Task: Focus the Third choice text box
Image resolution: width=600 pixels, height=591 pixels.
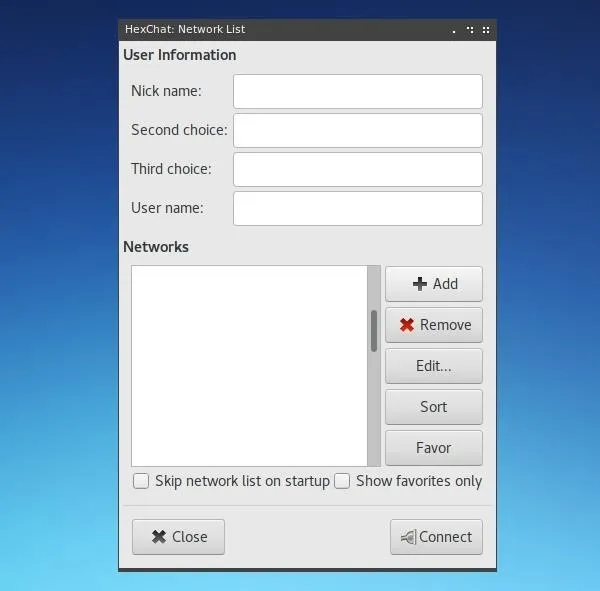Action: coord(357,170)
